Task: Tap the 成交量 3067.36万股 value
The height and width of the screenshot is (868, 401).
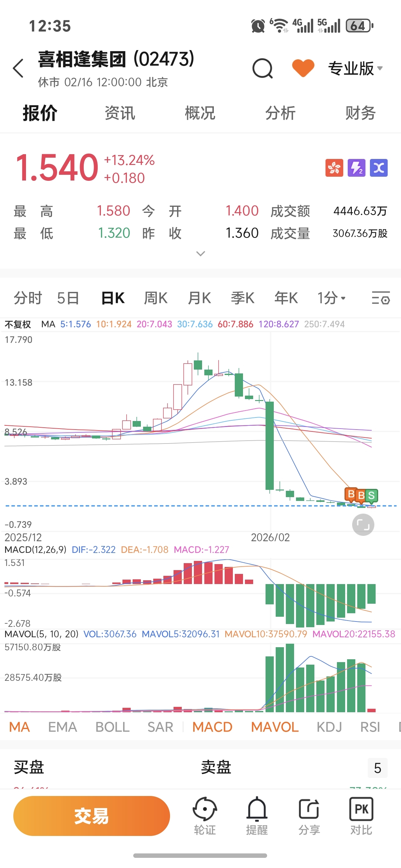Action: 360,233
